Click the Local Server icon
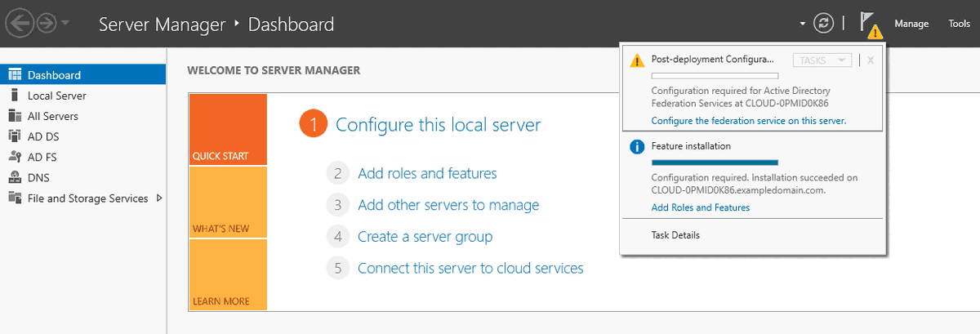This screenshot has height=334, width=980. (14, 96)
